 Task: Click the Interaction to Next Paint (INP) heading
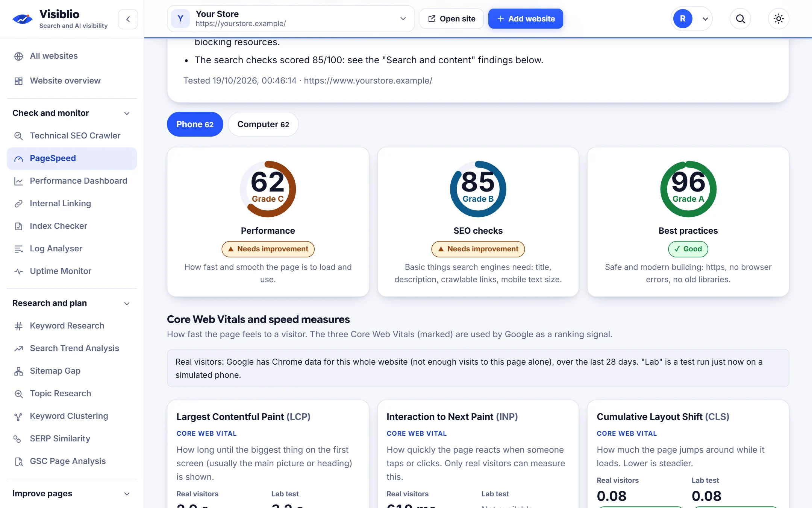[x=452, y=417]
